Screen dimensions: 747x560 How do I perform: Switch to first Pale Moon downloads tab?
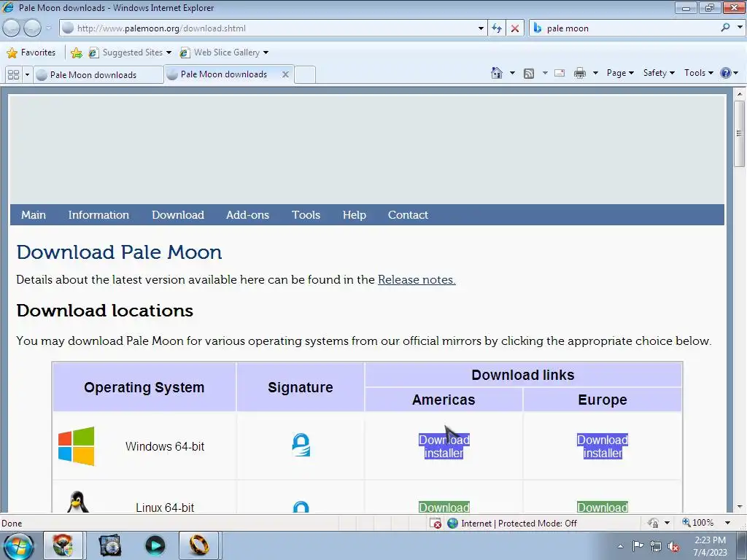tap(98, 75)
